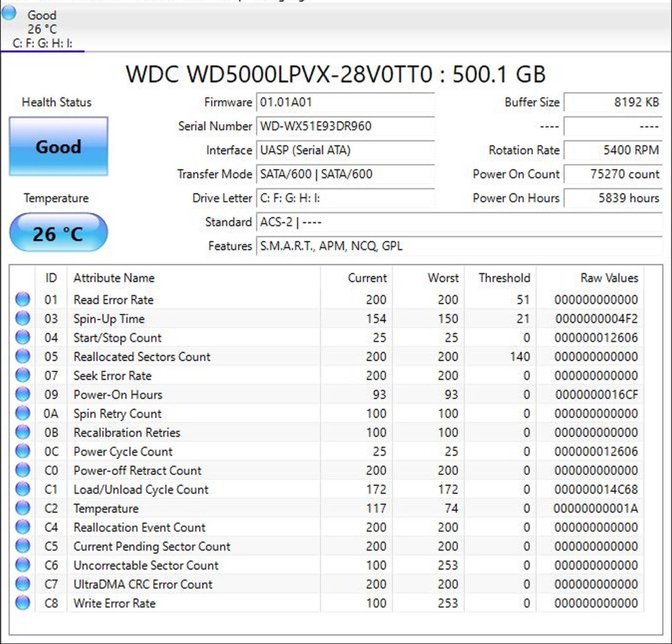Image resolution: width=672 pixels, height=644 pixels.
Task: Select the UltraDMA CRC Error Count name
Action: [x=143, y=584]
